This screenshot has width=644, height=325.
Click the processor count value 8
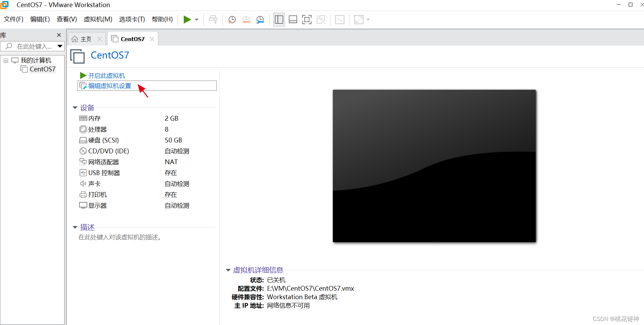[166, 129]
